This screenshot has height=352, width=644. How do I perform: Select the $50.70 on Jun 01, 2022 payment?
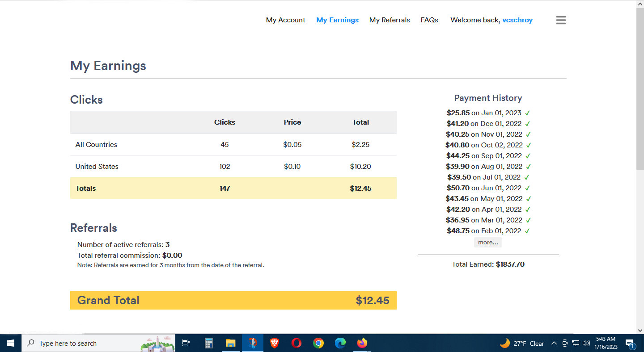tap(488, 188)
